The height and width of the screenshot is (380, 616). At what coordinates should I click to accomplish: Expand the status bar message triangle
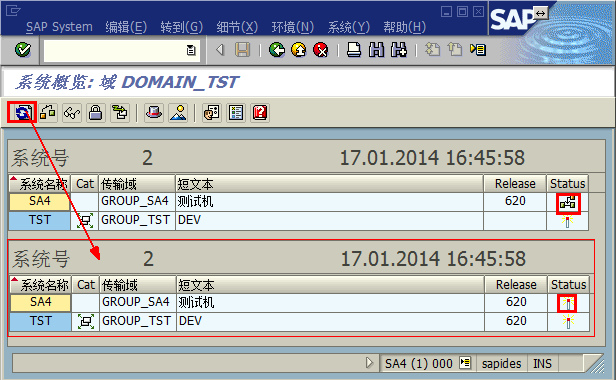click(369, 362)
